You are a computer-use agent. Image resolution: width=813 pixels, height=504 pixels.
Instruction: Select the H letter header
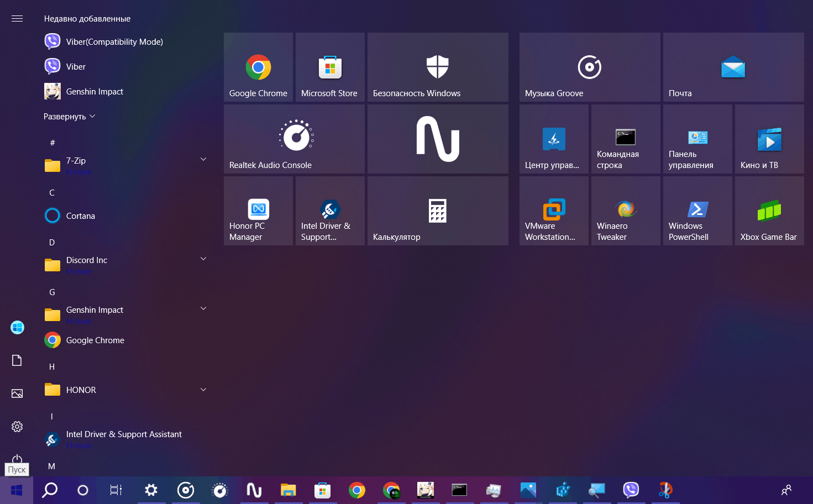click(x=52, y=366)
